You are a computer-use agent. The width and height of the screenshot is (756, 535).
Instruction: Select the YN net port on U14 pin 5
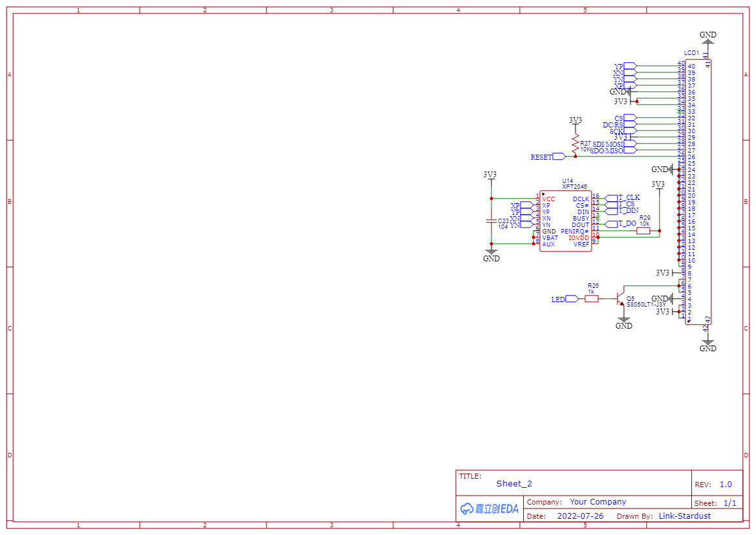(526, 224)
